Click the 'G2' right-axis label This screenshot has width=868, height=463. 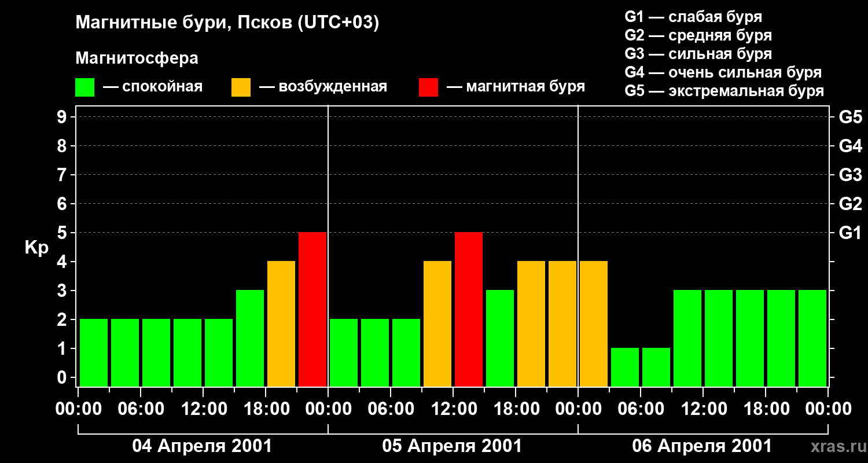pos(850,204)
